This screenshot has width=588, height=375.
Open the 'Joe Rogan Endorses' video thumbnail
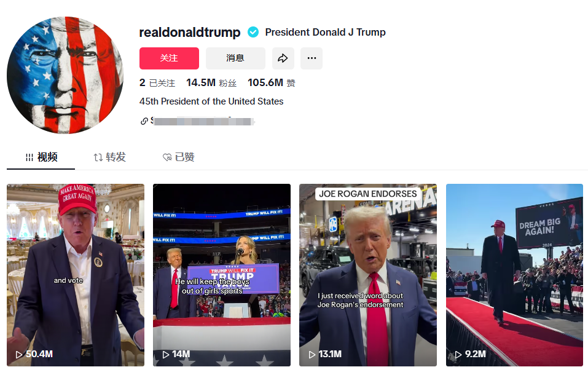(368, 275)
